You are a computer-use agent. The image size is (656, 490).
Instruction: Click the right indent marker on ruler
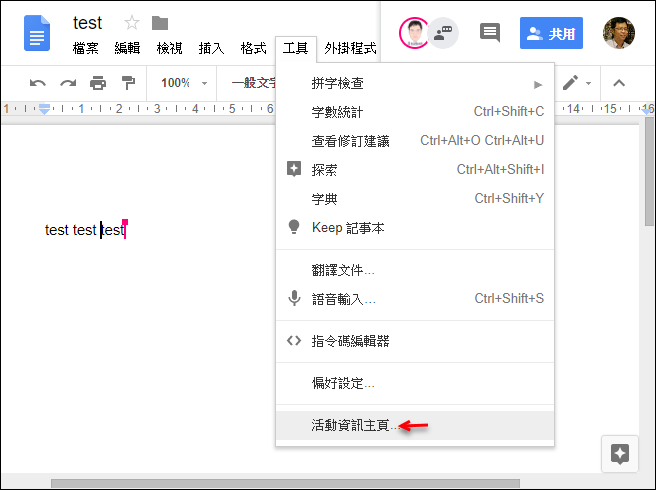click(648, 110)
